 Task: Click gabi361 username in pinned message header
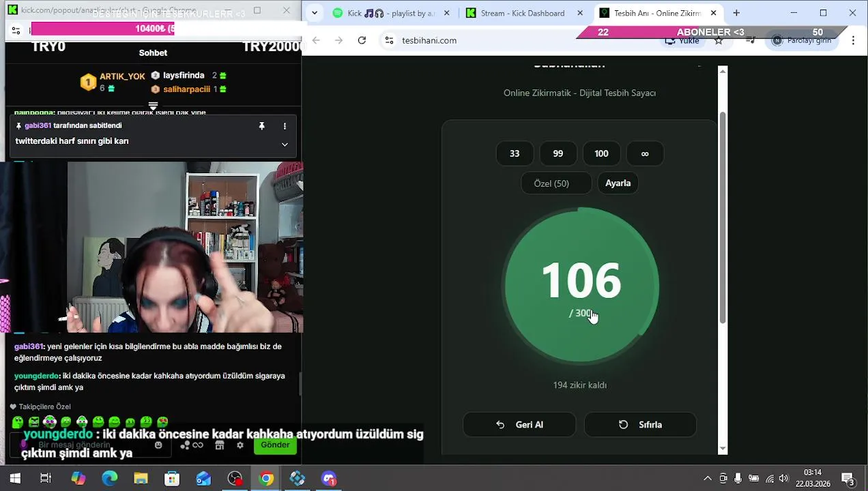click(38, 126)
